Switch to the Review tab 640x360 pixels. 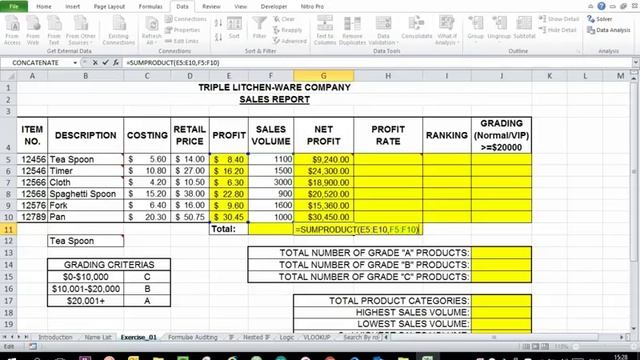click(x=211, y=7)
